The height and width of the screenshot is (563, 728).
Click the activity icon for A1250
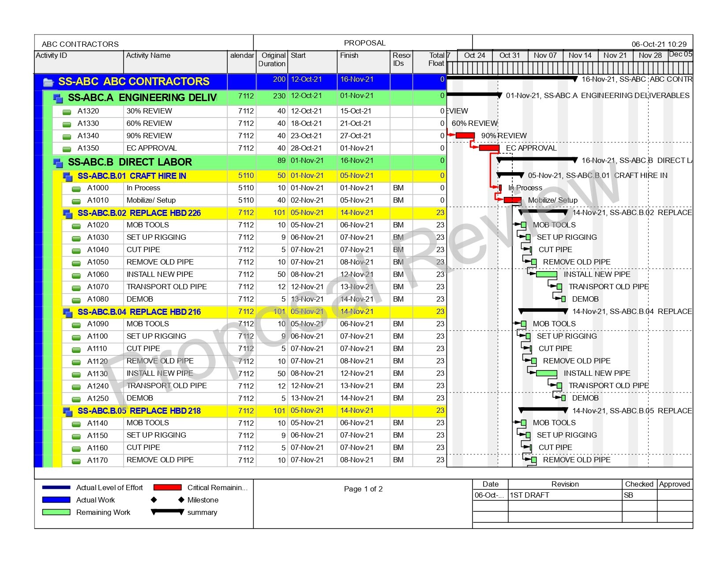click(76, 399)
